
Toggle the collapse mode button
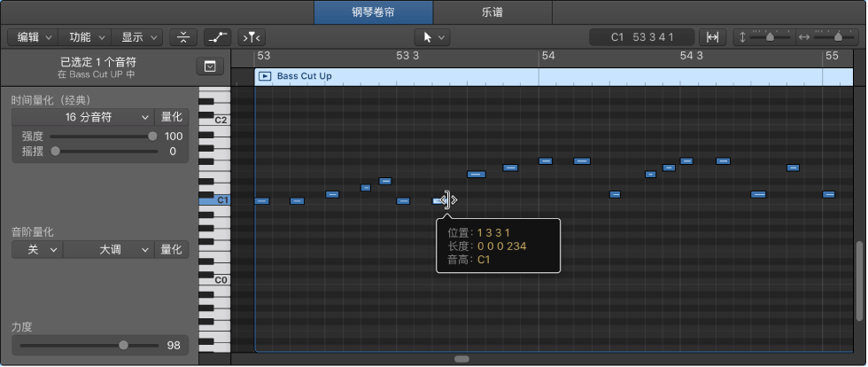click(x=183, y=37)
